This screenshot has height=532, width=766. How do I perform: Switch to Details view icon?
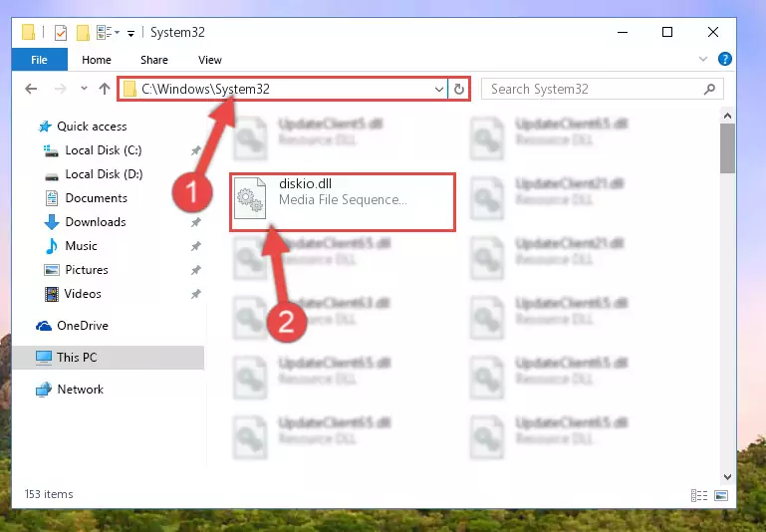point(699,495)
